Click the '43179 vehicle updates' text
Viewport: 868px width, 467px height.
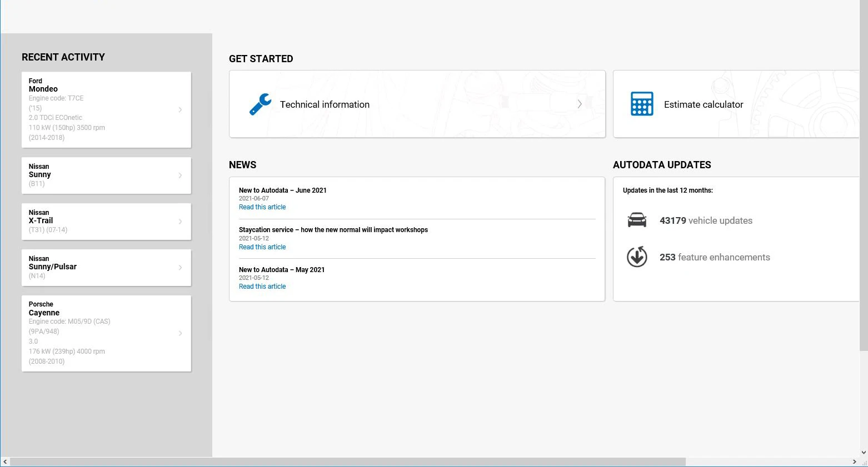click(x=706, y=220)
